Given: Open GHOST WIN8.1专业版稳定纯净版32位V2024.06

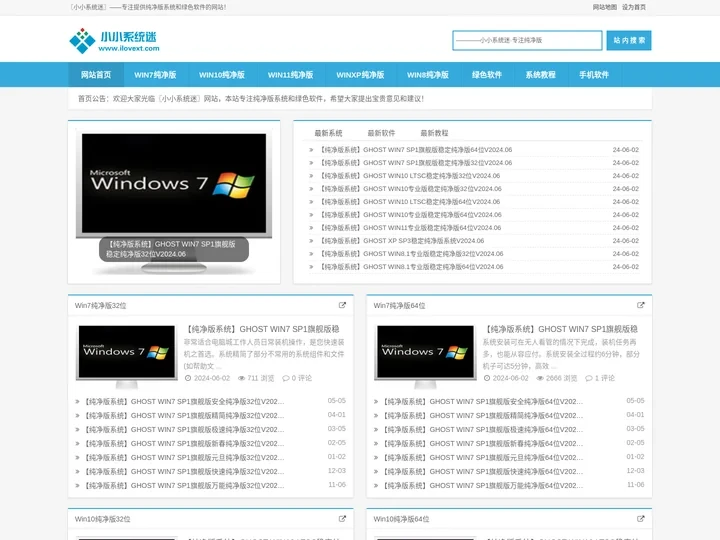Looking at the screenshot, I should [411, 253].
